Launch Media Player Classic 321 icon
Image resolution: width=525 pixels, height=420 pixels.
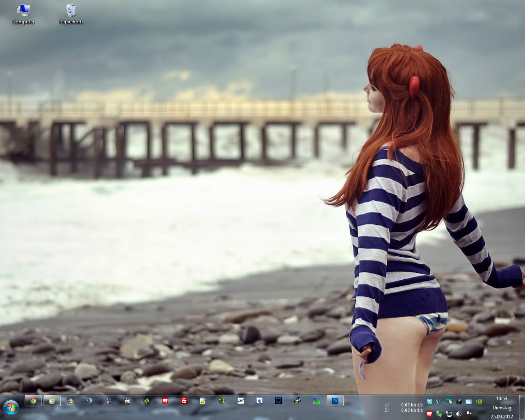(128, 401)
